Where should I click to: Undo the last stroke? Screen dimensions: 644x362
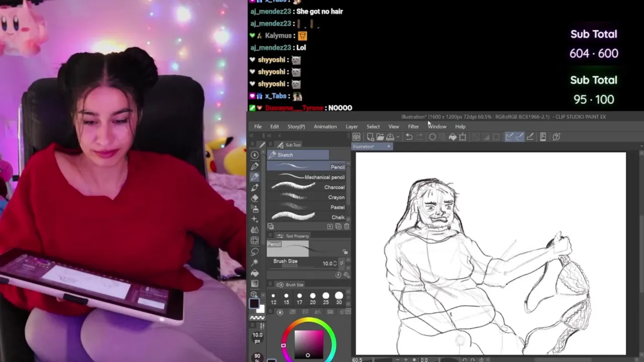tap(409, 137)
